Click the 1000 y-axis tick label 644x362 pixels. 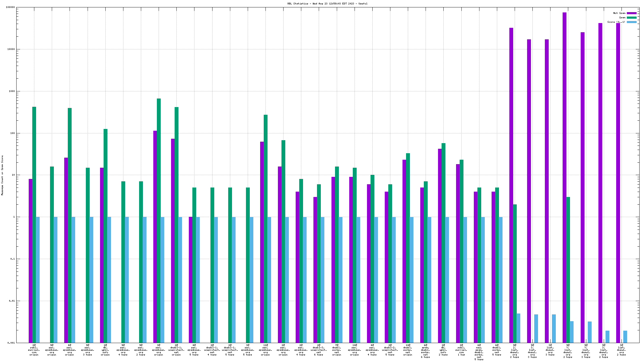click(12, 91)
